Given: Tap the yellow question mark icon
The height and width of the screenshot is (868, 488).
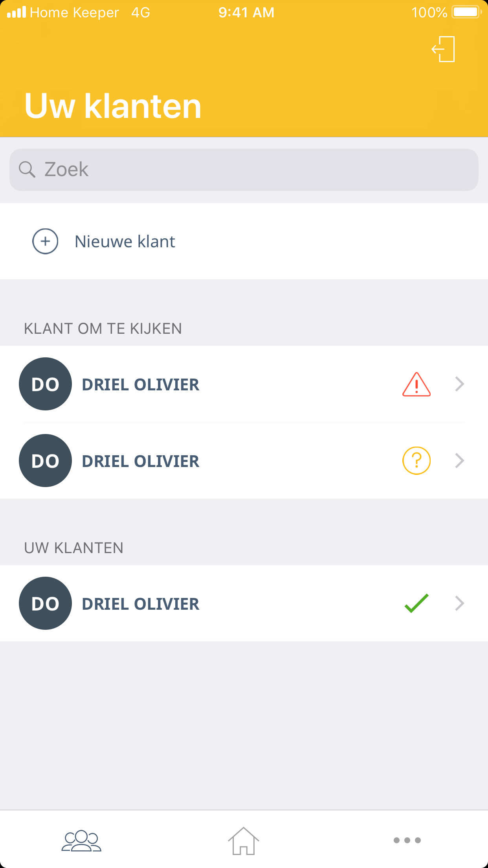Looking at the screenshot, I should [416, 461].
